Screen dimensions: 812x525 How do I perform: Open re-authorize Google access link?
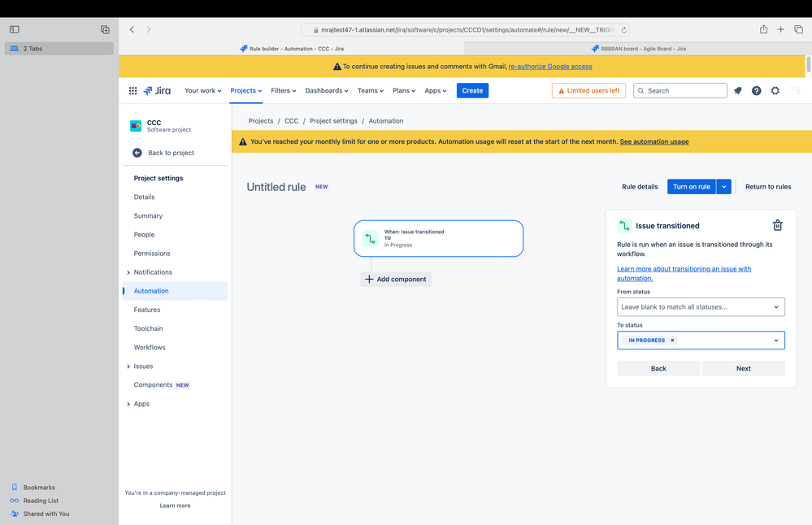point(550,67)
